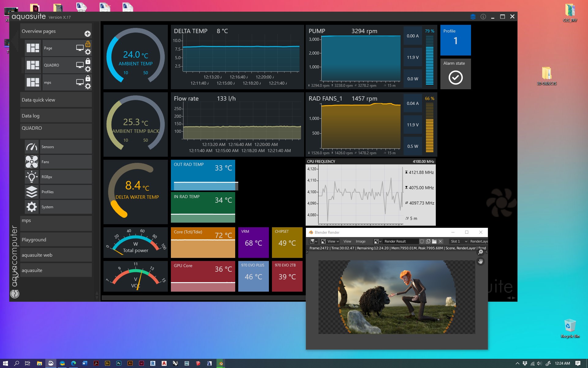Open the Profiles layers icon
Screen dimensions: 588x368
32,192
